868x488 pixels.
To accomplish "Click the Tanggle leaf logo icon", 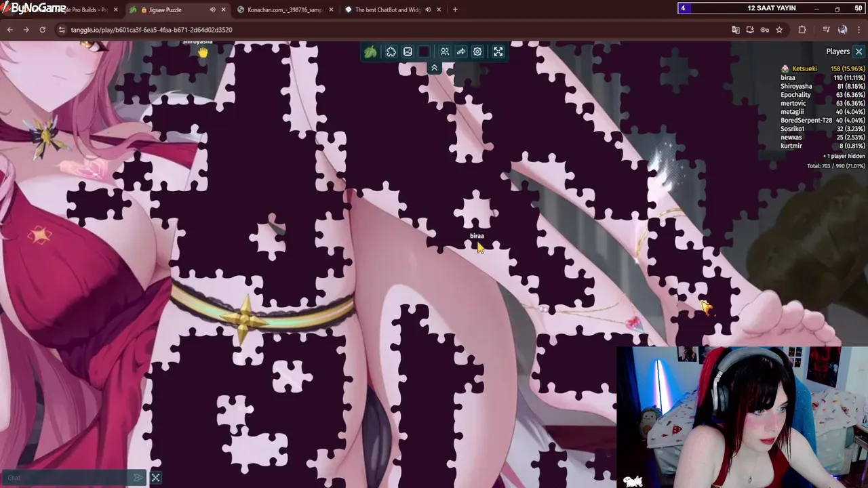I will [x=370, y=52].
